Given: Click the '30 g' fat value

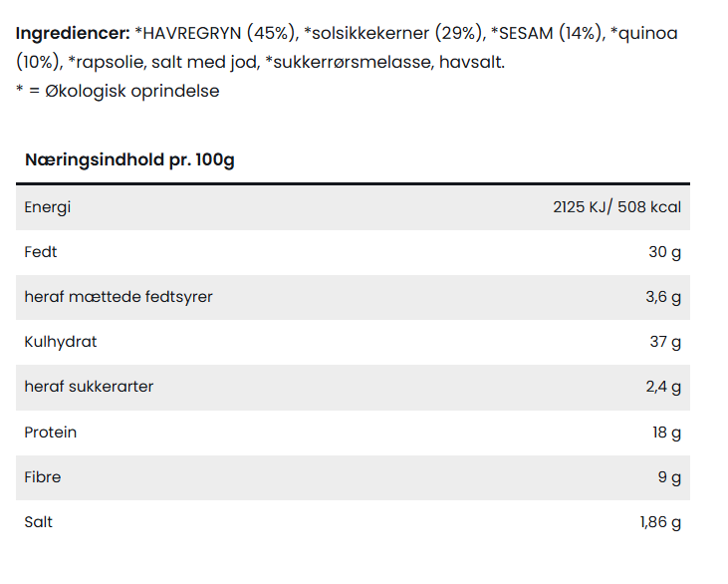Looking at the screenshot, I should click(x=664, y=252).
